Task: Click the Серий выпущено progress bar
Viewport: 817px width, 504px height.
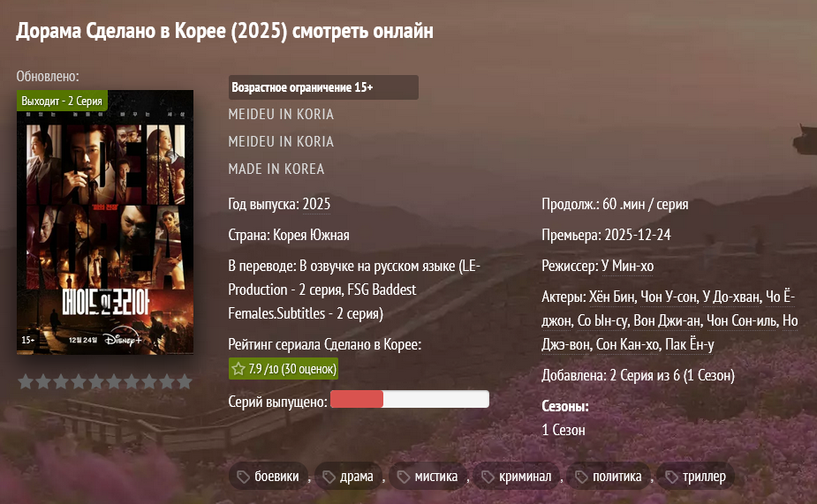Action: pos(410,399)
